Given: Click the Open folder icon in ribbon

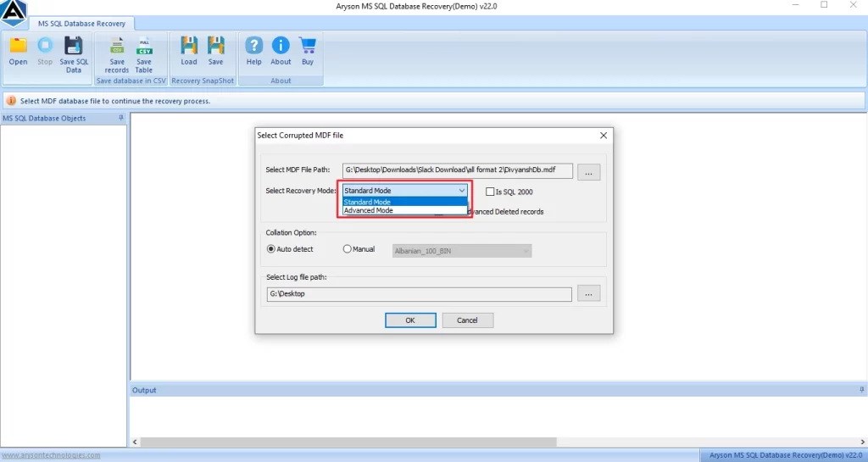Looking at the screenshot, I should pyautogui.click(x=18, y=46).
